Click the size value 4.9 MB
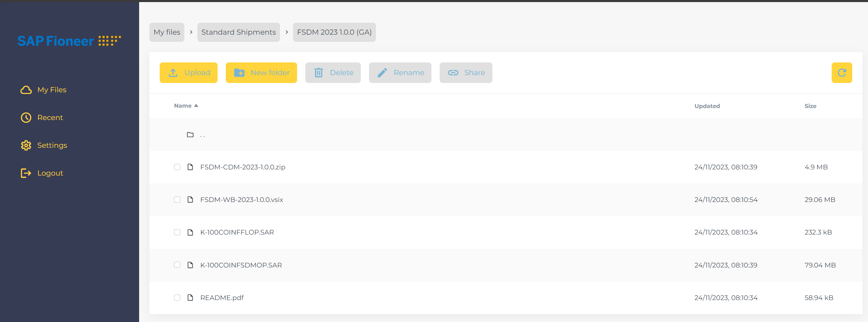Image resolution: width=868 pixels, height=322 pixels. [x=816, y=167]
